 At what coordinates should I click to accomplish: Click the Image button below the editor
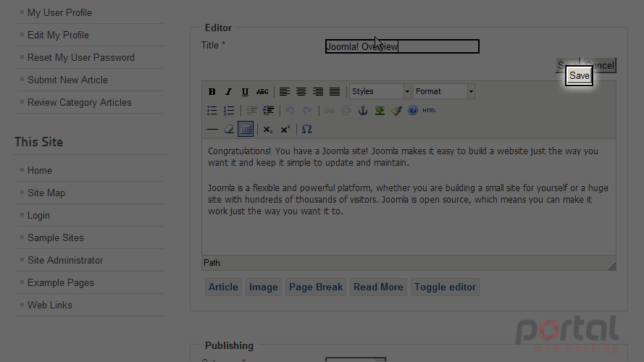point(263,287)
